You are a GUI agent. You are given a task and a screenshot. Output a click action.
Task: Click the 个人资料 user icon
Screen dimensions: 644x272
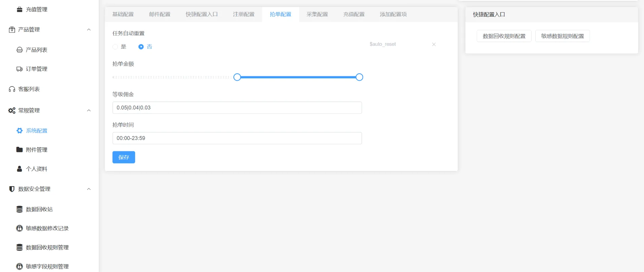tap(20, 169)
